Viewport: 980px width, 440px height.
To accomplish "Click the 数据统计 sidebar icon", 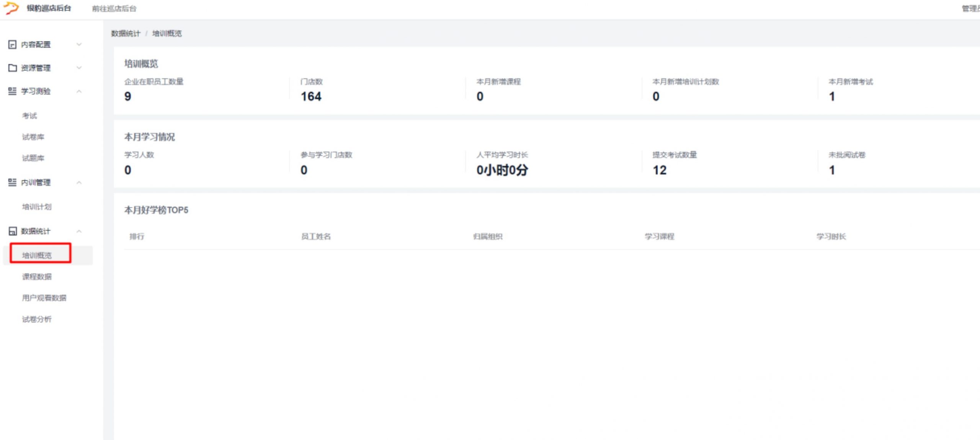I will tap(12, 231).
